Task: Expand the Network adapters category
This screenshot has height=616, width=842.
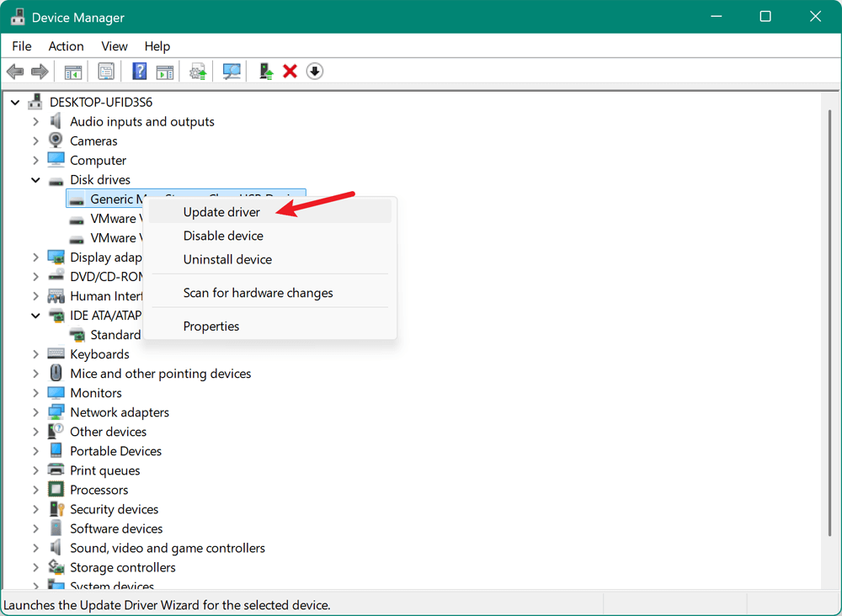Action: tap(35, 412)
